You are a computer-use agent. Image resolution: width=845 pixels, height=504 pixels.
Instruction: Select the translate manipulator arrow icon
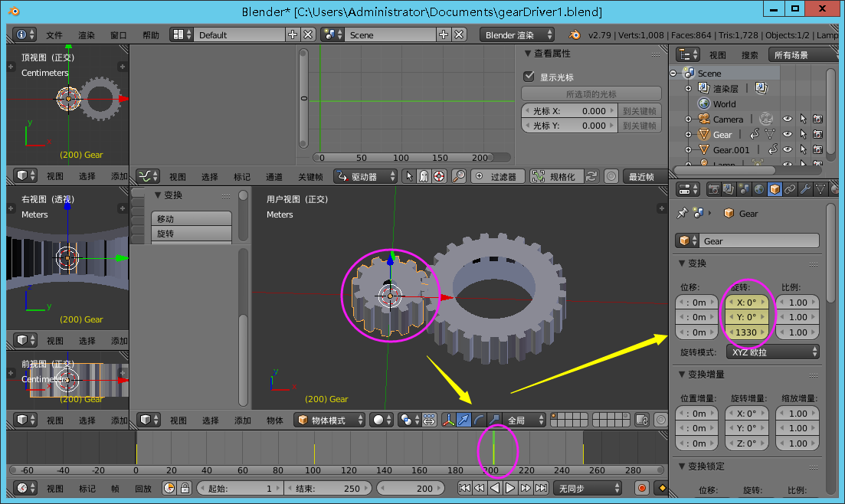click(x=463, y=420)
